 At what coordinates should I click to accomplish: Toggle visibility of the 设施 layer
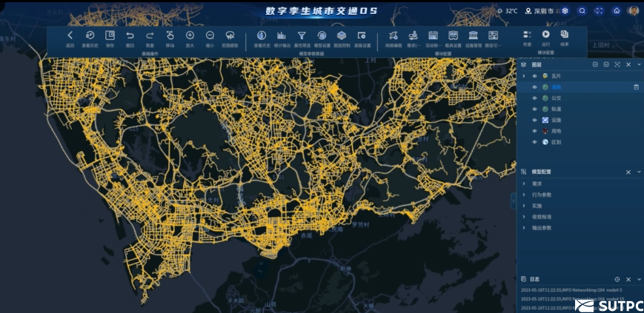click(x=534, y=120)
